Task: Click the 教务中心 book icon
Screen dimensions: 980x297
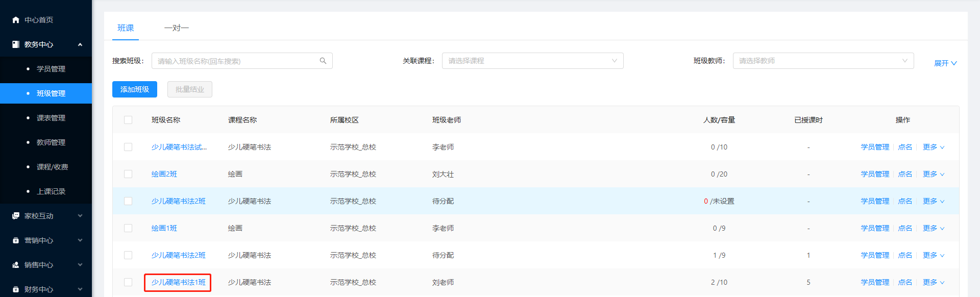Action: (x=16, y=44)
